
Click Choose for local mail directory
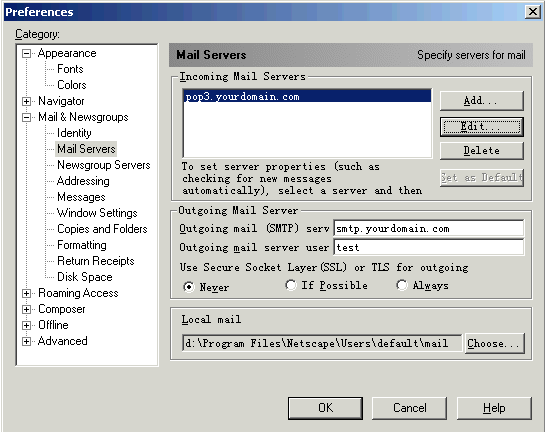coord(494,343)
